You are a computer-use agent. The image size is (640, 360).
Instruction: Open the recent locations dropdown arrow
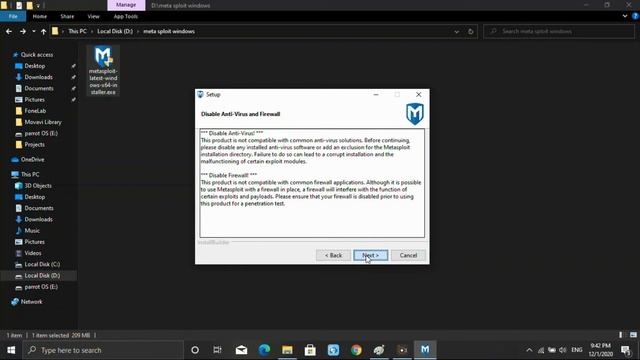[33, 31]
